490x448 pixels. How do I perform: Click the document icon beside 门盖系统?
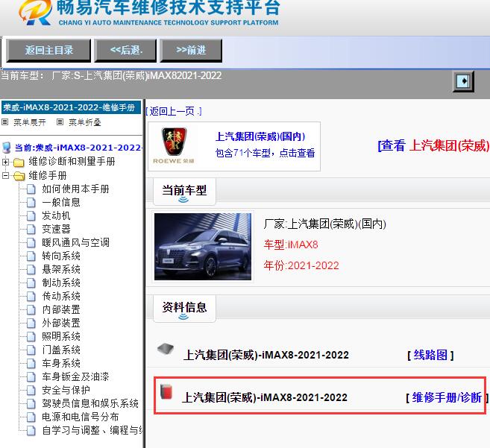pyautogui.click(x=31, y=350)
